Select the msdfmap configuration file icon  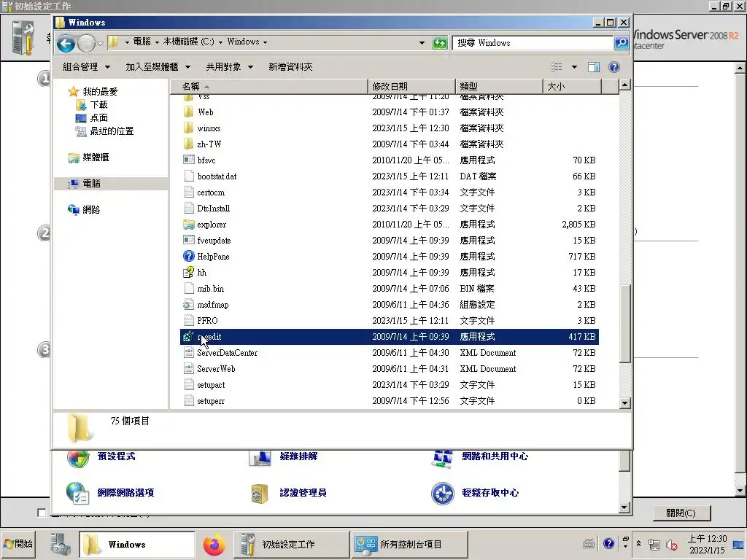click(x=189, y=304)
